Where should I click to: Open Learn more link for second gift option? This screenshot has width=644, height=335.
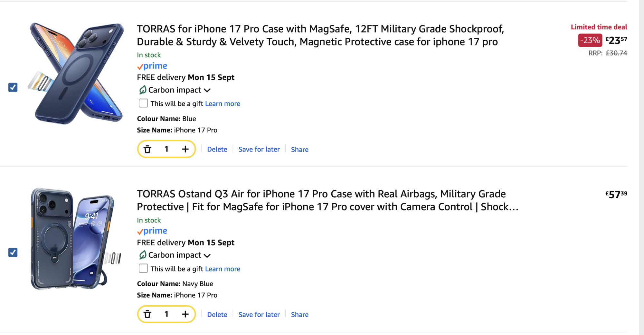tap(223, 269)
